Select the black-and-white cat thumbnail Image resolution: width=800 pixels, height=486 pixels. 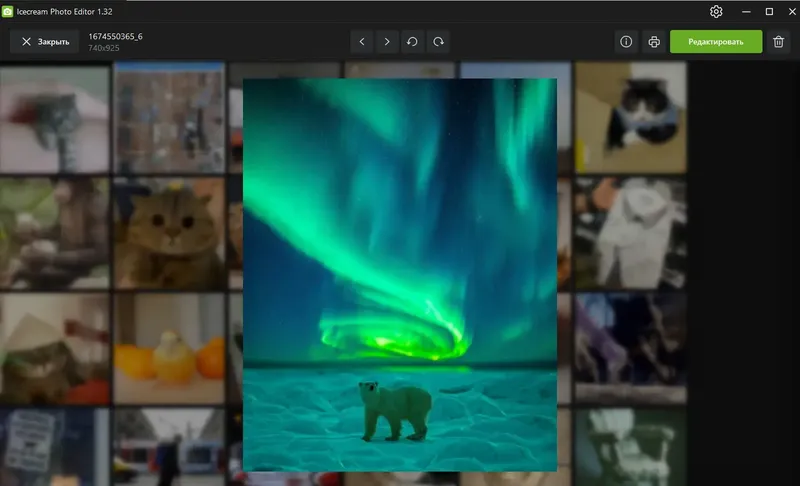point(631,118)
